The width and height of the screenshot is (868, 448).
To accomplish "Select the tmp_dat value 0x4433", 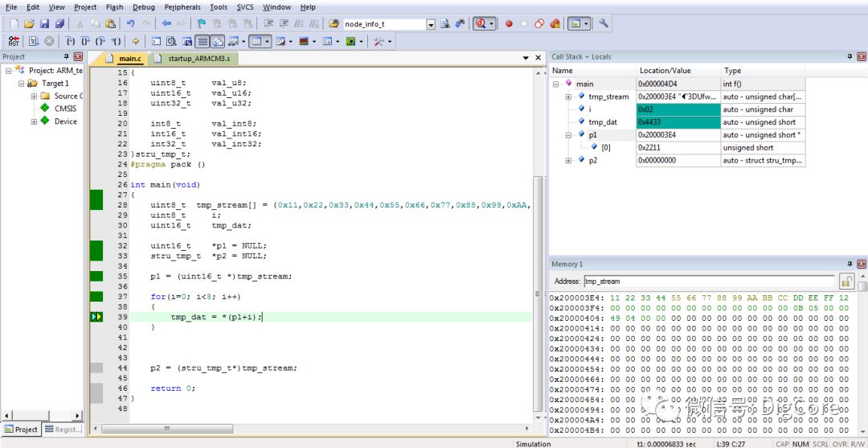I will coord(678,122).
